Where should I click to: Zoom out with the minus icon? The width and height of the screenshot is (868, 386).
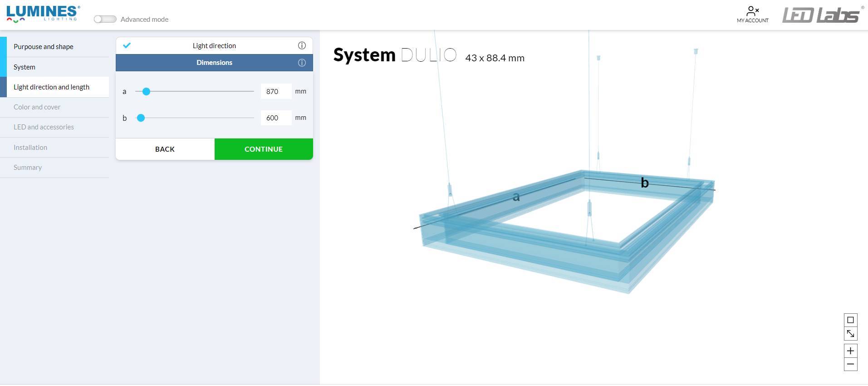click(850, 364)
